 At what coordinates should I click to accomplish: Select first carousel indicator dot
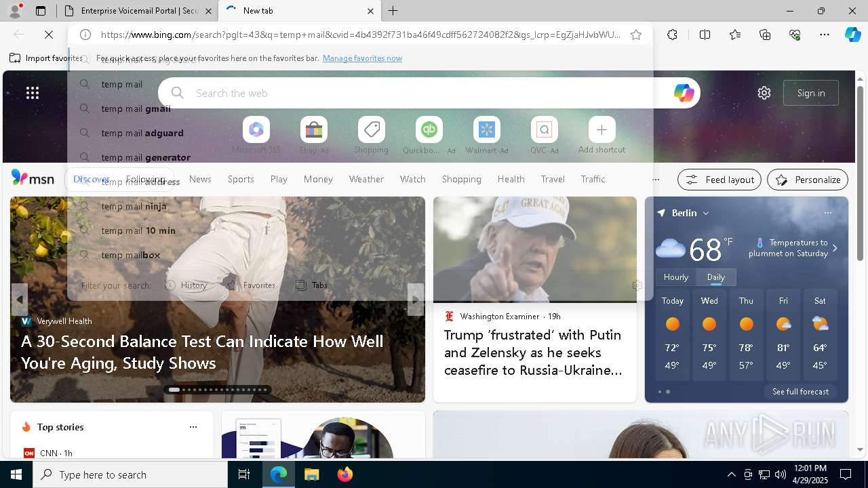point(174,390)
